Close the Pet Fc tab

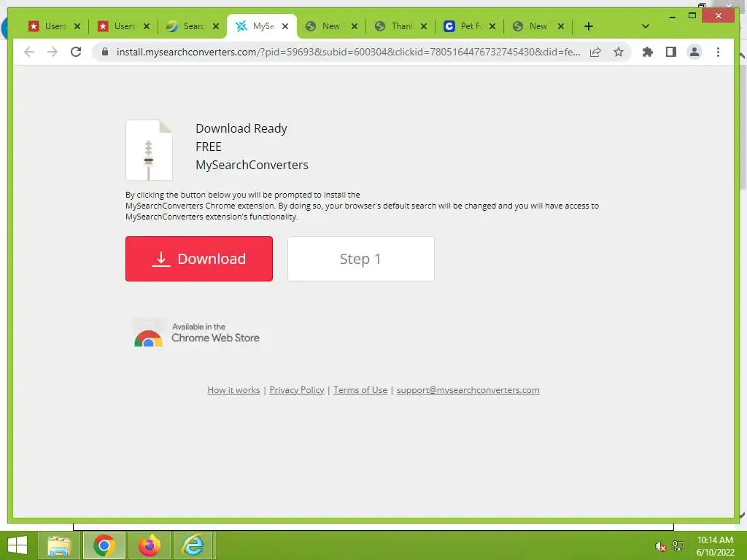pyautogui.click(x=492, y=26)
